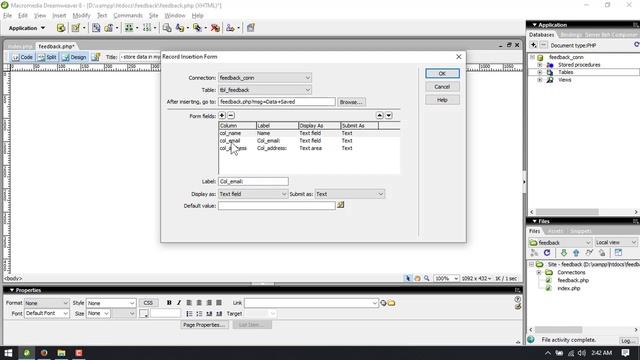Click the Connect to remote host icon in the Files panel
The image size is (640, 360).
tap(534, 253)
